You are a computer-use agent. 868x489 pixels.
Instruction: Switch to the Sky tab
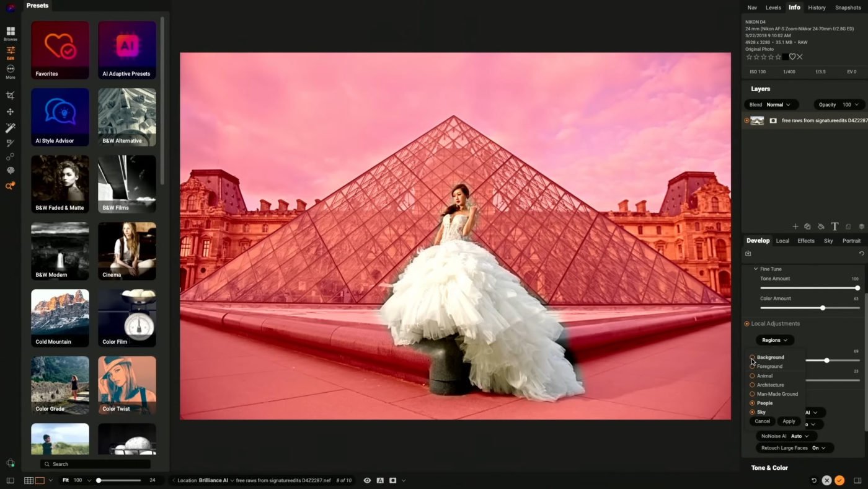[x=828, y=241]
